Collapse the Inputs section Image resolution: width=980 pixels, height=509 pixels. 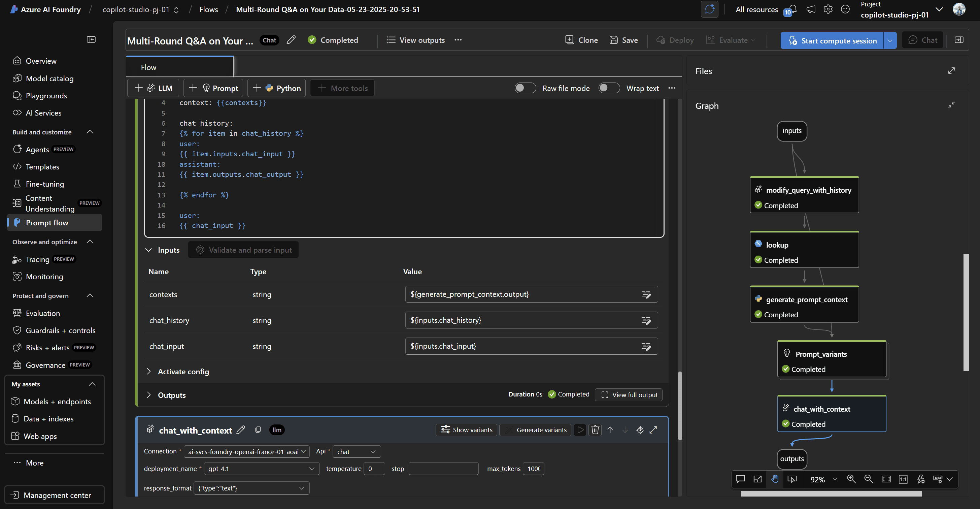(148, 250)
